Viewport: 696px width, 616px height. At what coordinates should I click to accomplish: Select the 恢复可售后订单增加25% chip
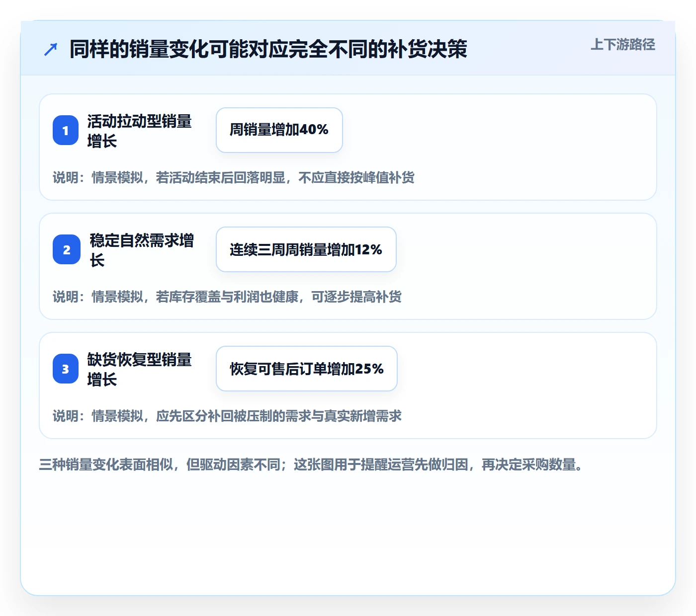pyautogui.click(x=307, y=369)
